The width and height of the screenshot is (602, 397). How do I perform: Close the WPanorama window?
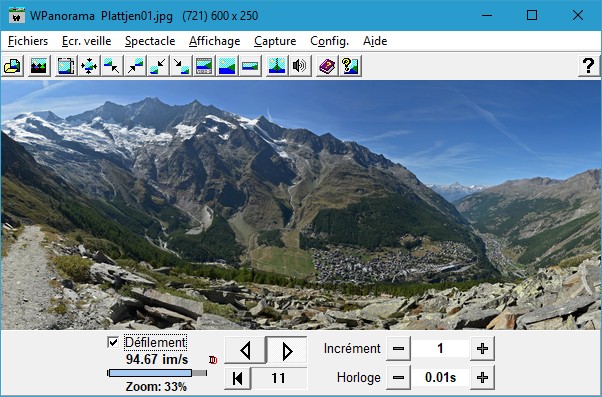point(577,15)
